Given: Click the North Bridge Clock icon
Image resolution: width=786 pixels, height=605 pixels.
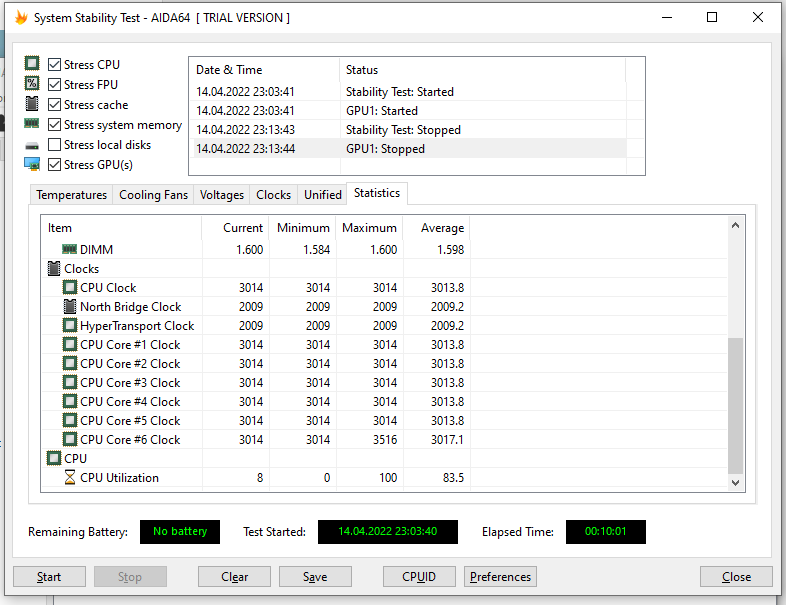Looking at the screenshot, I should pos(70,306).
